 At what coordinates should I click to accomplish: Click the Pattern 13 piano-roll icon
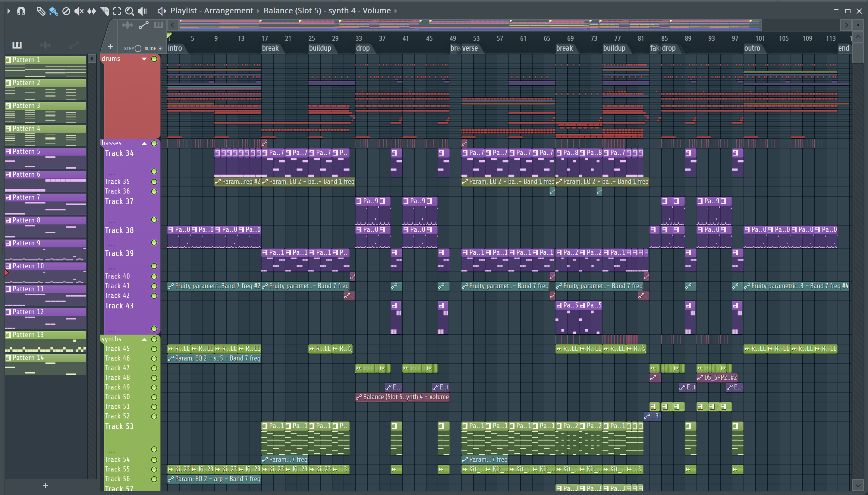(x=8, y=335)
